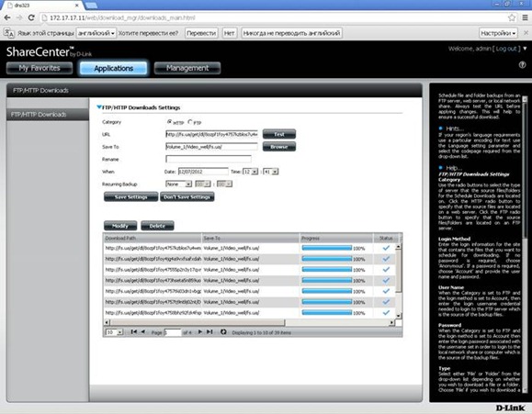Collapse FTP/HTTP Downloads Settings section
The height and width of the screenshot is (414, 532).
[x=99, y=107]
